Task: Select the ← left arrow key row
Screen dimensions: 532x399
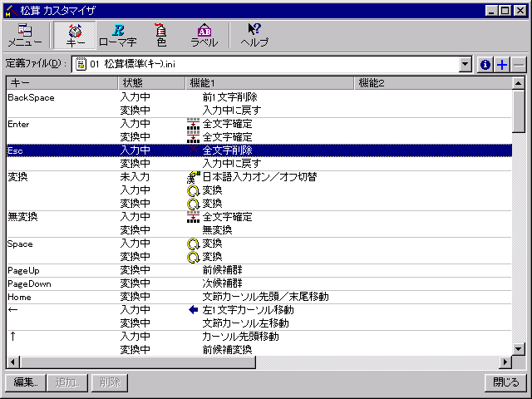Action: tap(259, 310)
